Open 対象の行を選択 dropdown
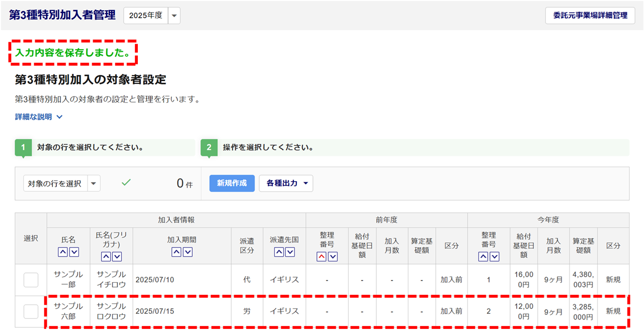 point(94,184)
